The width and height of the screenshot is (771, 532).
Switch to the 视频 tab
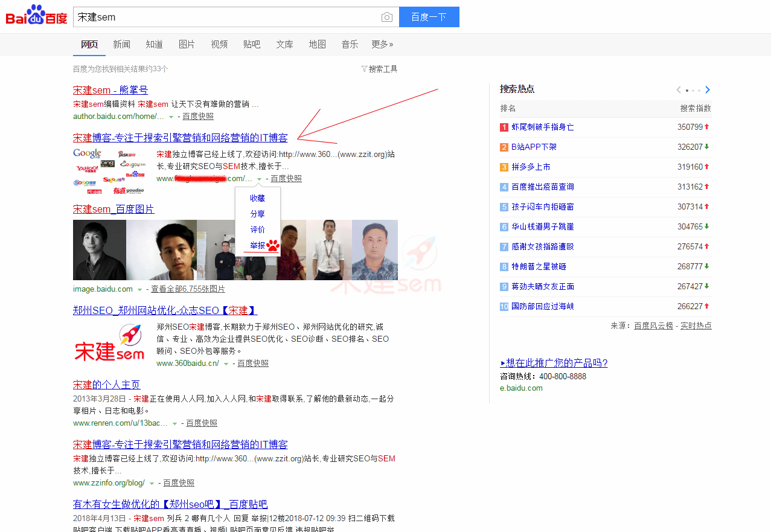tap(219, 44)
